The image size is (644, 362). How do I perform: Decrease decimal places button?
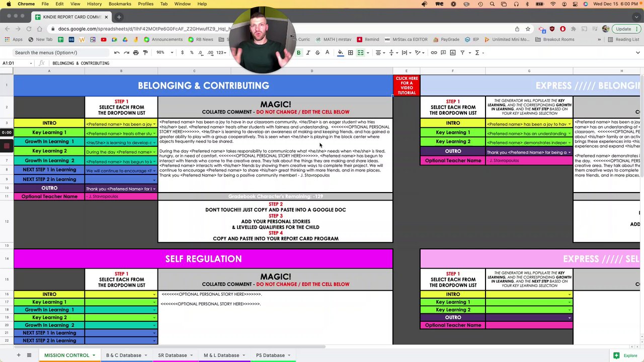(201, 52)
